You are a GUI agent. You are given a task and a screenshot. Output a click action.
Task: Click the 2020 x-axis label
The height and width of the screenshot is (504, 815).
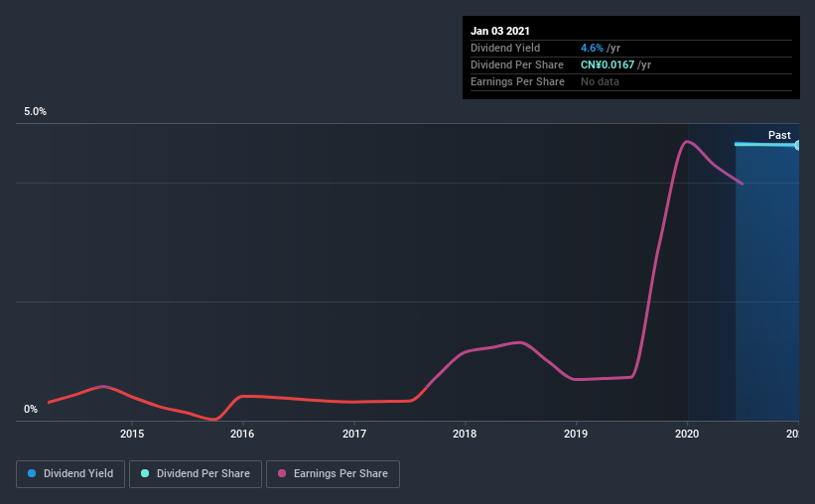coord(687,434)
